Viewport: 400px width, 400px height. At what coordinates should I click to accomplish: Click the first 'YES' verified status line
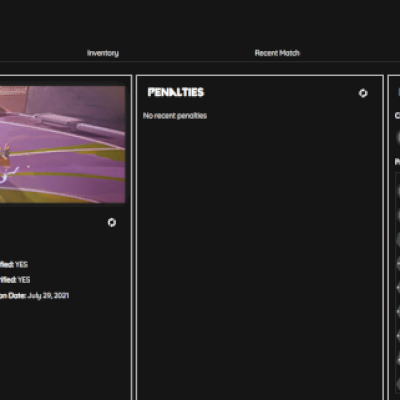(x=14, y=265)
